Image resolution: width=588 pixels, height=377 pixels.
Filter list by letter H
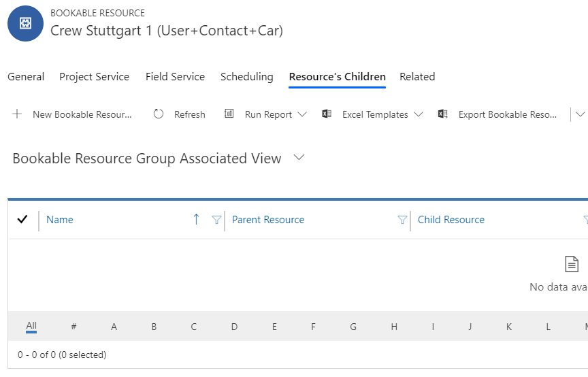(x=394, y=327)
